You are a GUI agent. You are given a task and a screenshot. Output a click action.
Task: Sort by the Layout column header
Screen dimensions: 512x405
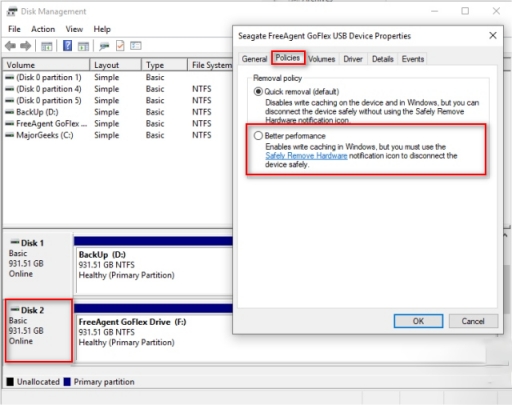(115, 65)
